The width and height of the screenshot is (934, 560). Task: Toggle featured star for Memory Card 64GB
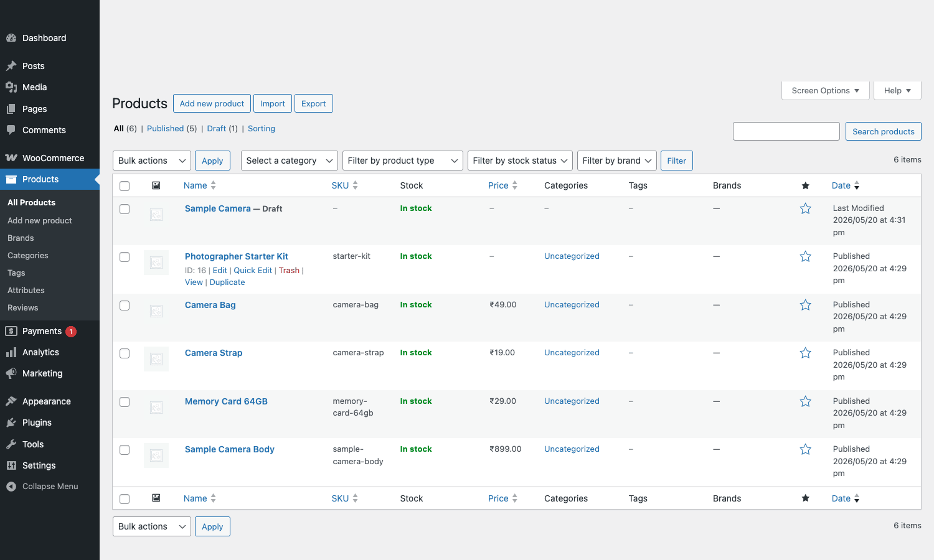click(806, 401)
